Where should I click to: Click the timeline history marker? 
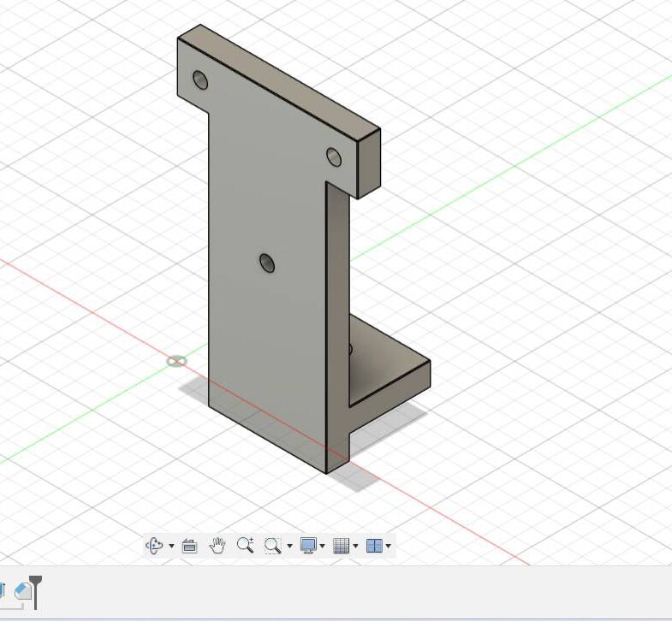point(35,589)
